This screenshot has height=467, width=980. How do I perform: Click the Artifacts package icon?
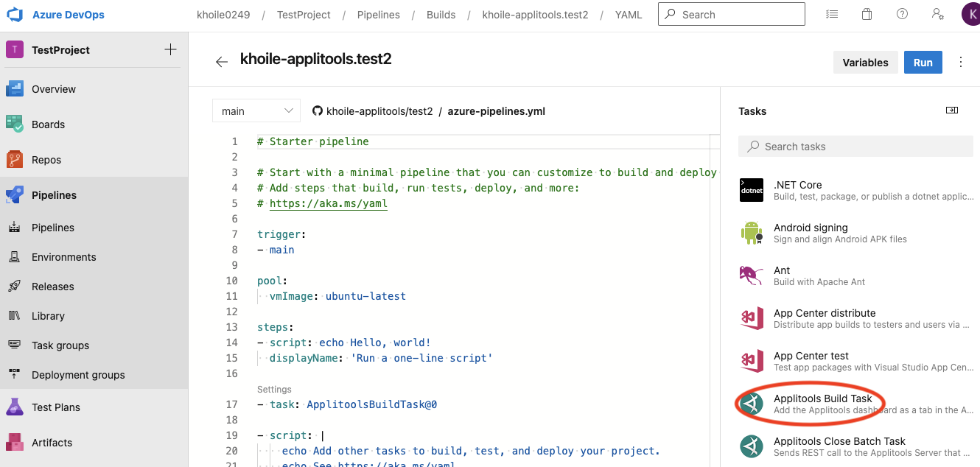(x=15, y=443)
